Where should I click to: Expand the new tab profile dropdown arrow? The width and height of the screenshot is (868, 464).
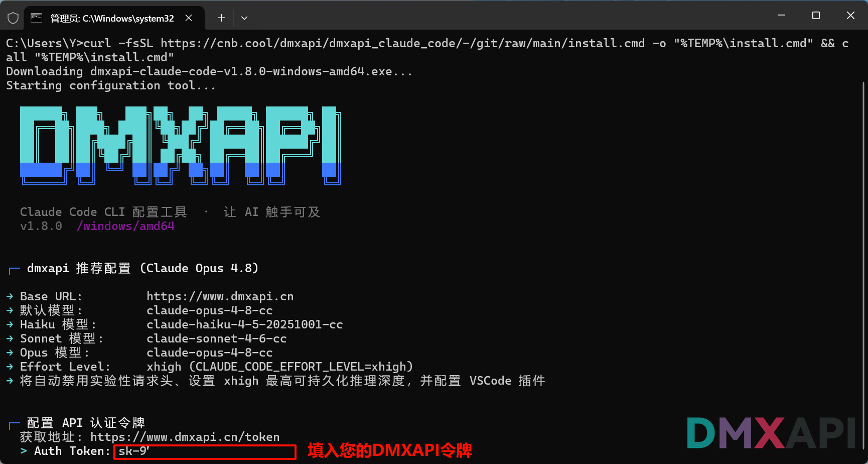pyautogui.click(x=244, y=18)
